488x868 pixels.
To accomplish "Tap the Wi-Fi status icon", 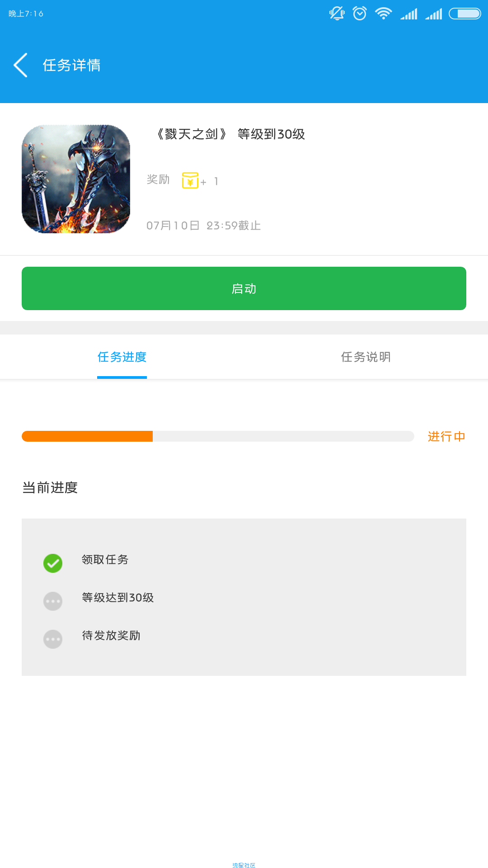I will [x=384, y=14].
